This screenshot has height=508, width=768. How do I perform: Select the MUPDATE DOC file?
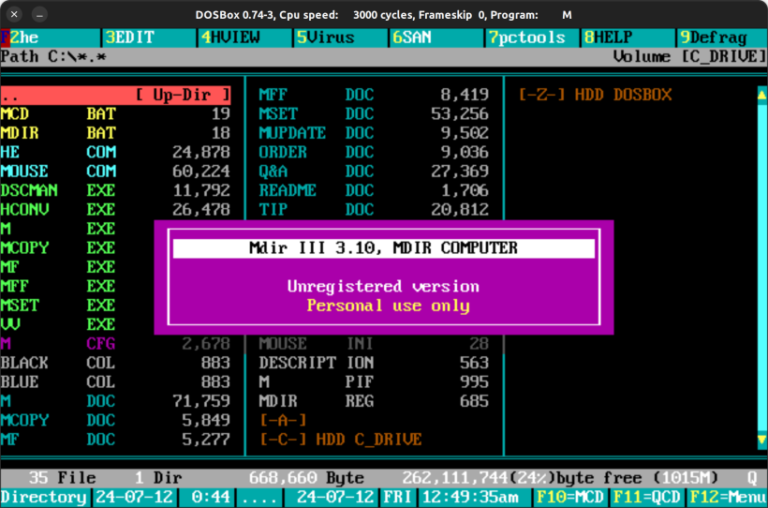coord(374,133)
